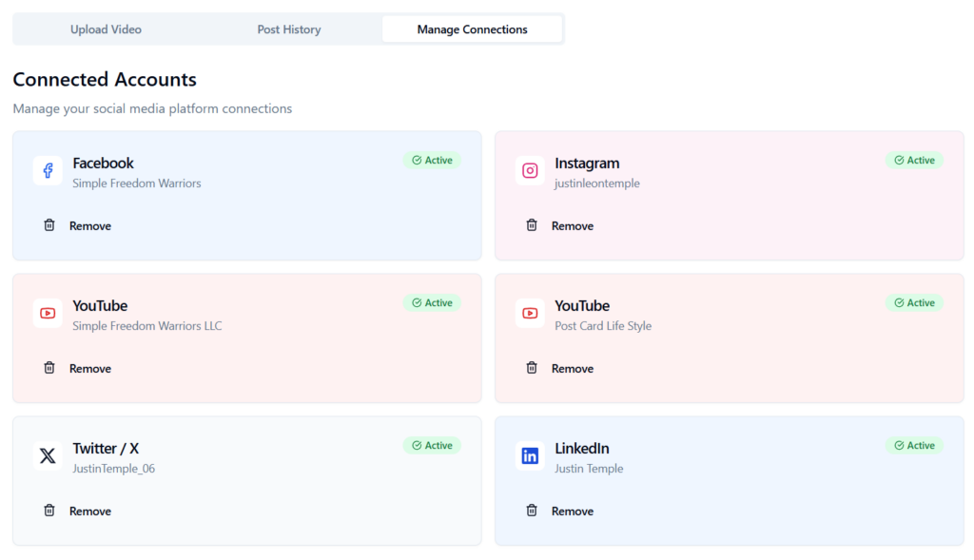Screen dimensions: 974x560
Task: Remove the Instagram justinleontemple connection
Action: pyautogui.click(x=560, y=225)
